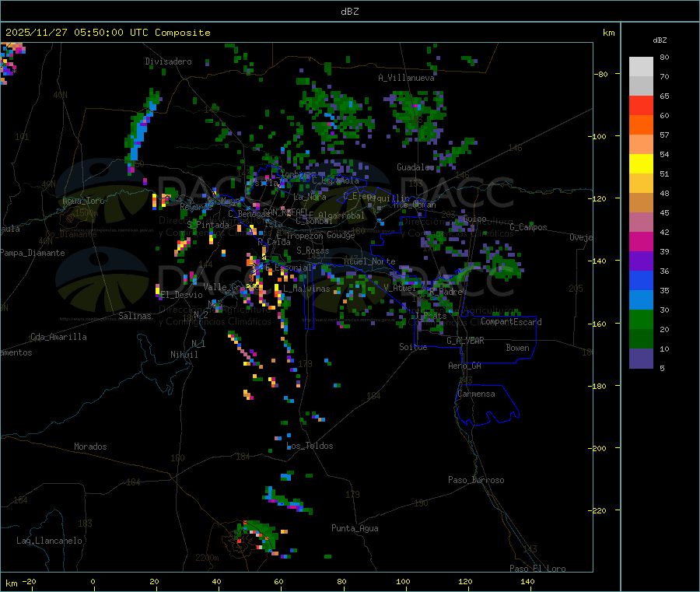This screenshot has width=700, height=592.
Task: Select the yellow 51-54 dBZ legend swatch
Action: tap(641, 164)
